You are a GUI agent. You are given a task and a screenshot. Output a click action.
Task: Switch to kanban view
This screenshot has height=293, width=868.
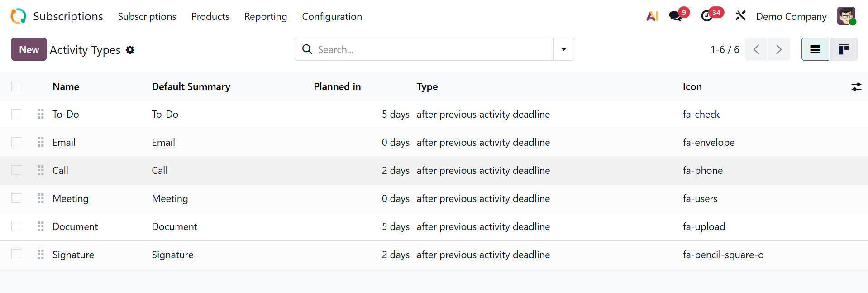coord(843,49)
